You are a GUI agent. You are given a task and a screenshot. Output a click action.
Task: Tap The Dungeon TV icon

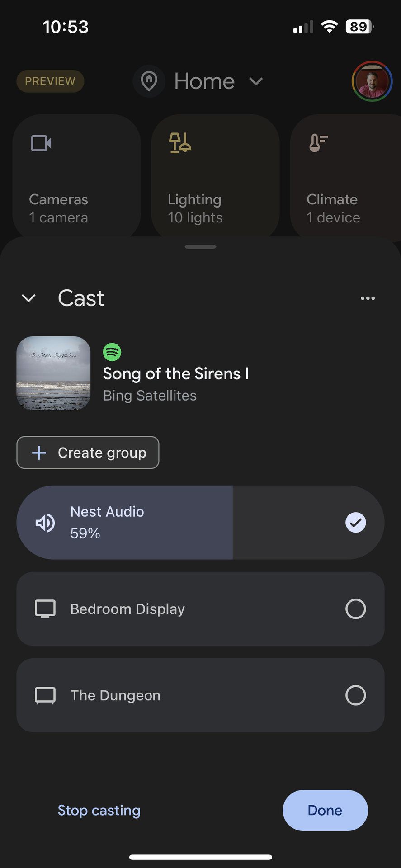pyautogui.click(x=45, y=695)
